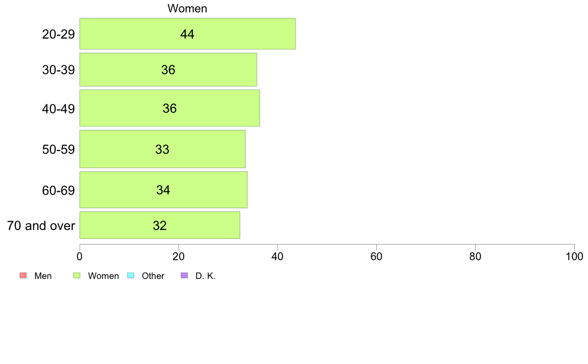588x364 pixels.
Task: Click the 60-69 bar showing 34
Action: click(x=163, y=190)
